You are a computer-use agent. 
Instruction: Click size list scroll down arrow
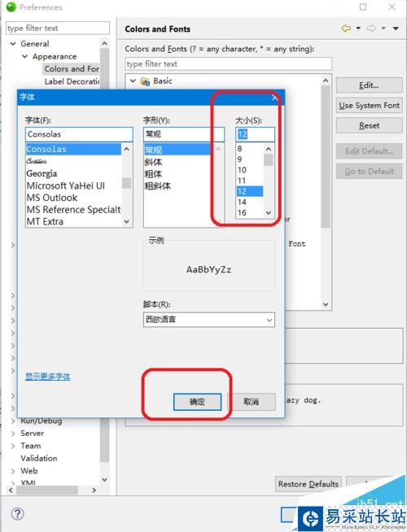(269, 213)
